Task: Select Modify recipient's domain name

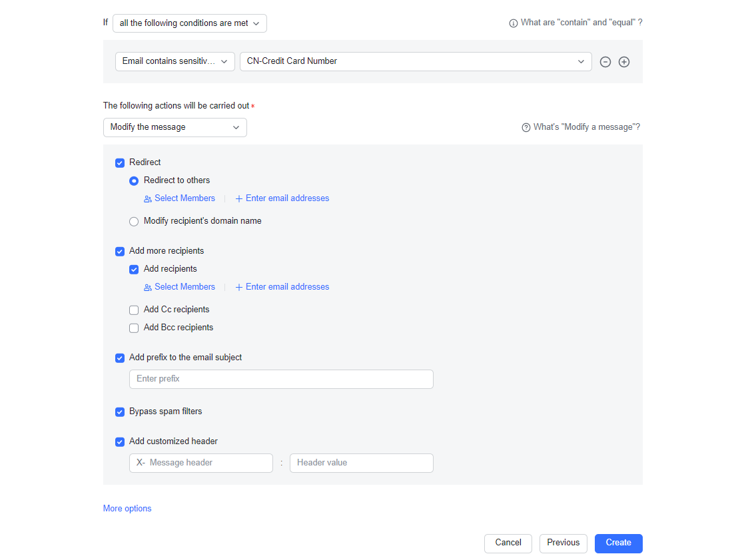Action: pos(134,221)
